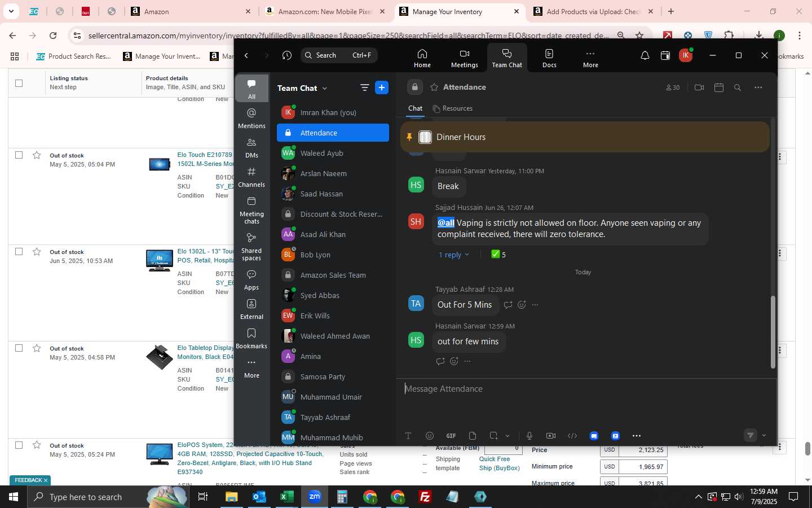Viewport: 812px width, 508px height.
Task: Open send options dropdown arrow
Action: tap(764, 435)
